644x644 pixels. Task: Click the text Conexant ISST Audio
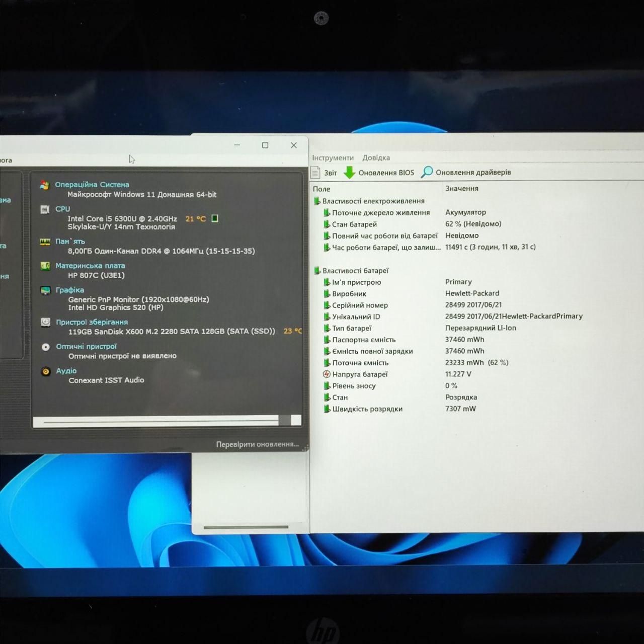[x=106, y=380]
